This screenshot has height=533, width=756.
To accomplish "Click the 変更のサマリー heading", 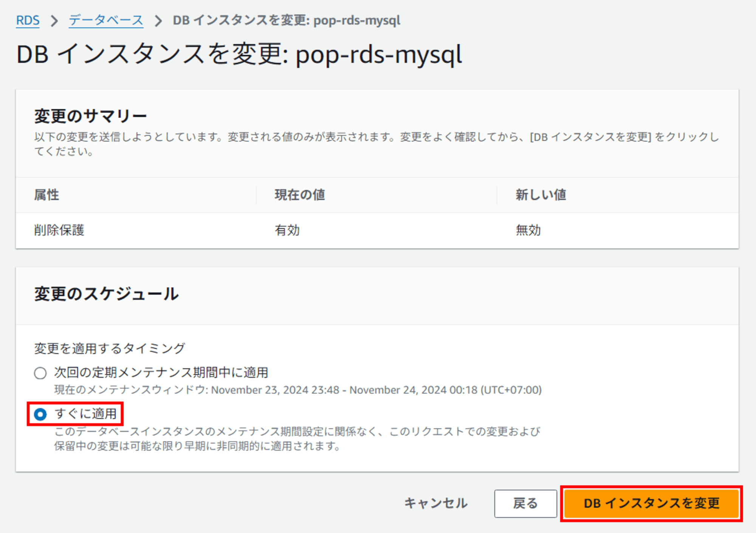I will pyautogui.click(x=91, y=116).
